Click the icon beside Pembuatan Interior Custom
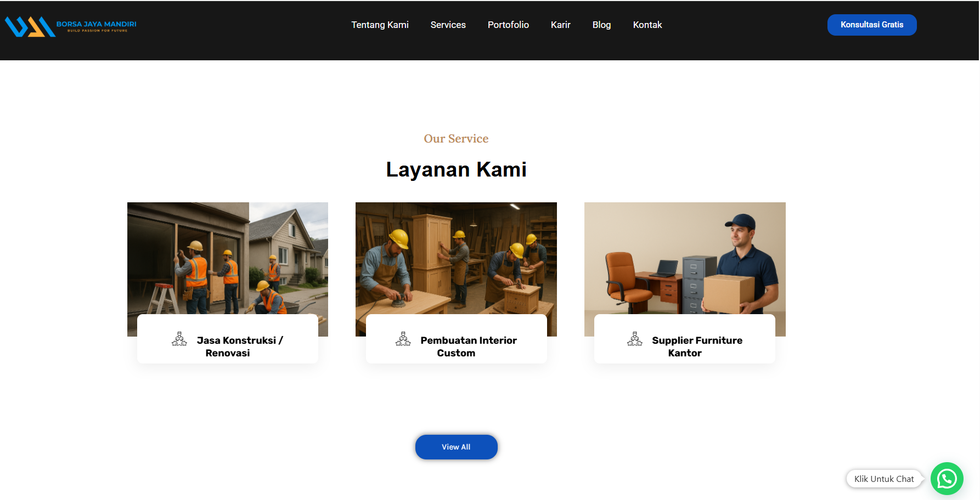The width and height of the screenshot is (980, 500). click(x=403, y=339)
